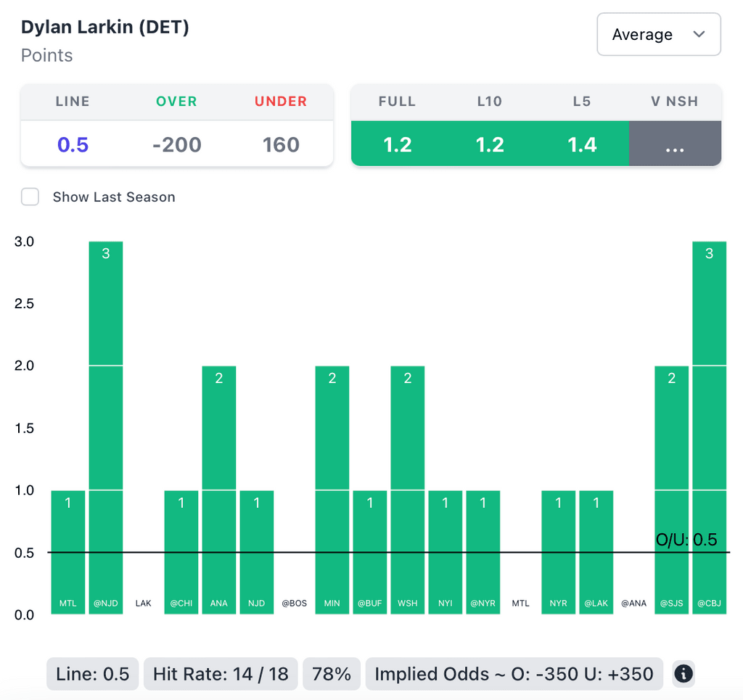Click the MIN game bar
This screenshot has width=743, height=700.
coord(332,490)
